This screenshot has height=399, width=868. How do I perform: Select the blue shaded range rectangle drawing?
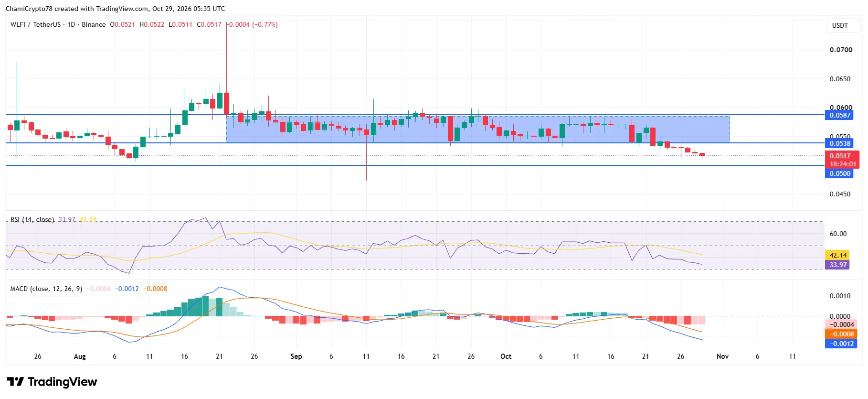(x=478, y=129)
